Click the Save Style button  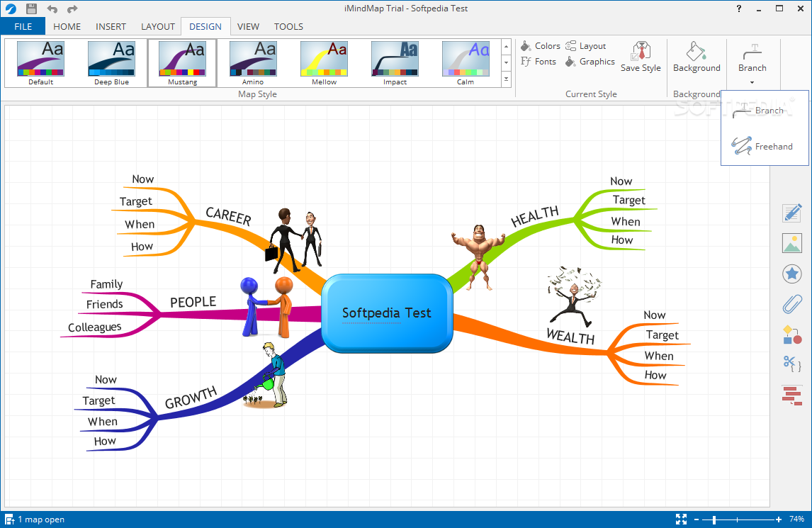pos(641,57)
